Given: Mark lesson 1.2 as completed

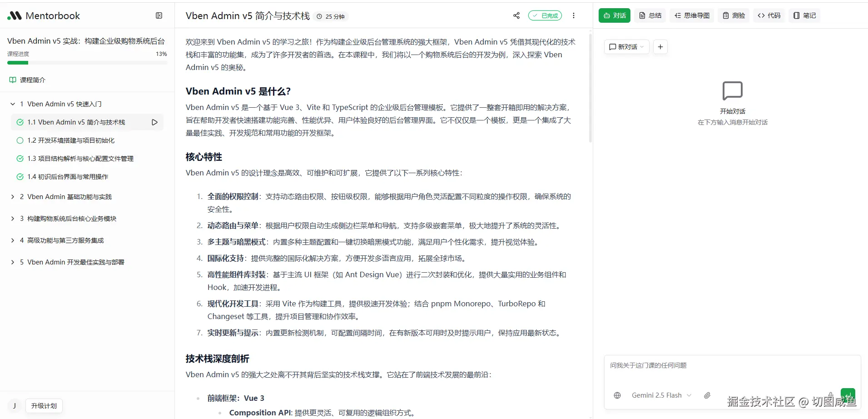Looking at the screenshot, I should pyautogui.click(x=20, y=140).
